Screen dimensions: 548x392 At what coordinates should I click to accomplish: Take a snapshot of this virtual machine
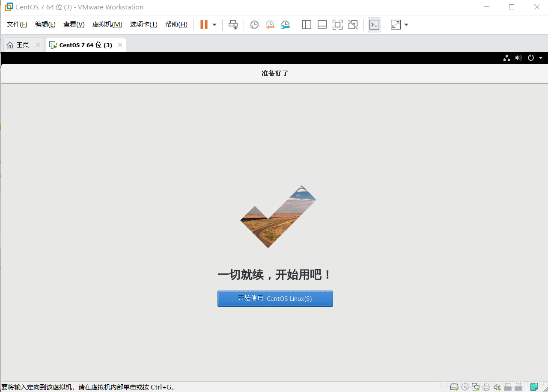coord(254,25)
